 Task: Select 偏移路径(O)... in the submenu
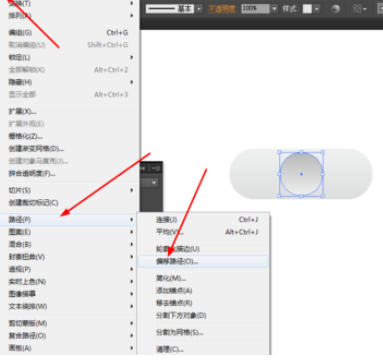coord(203,261)
